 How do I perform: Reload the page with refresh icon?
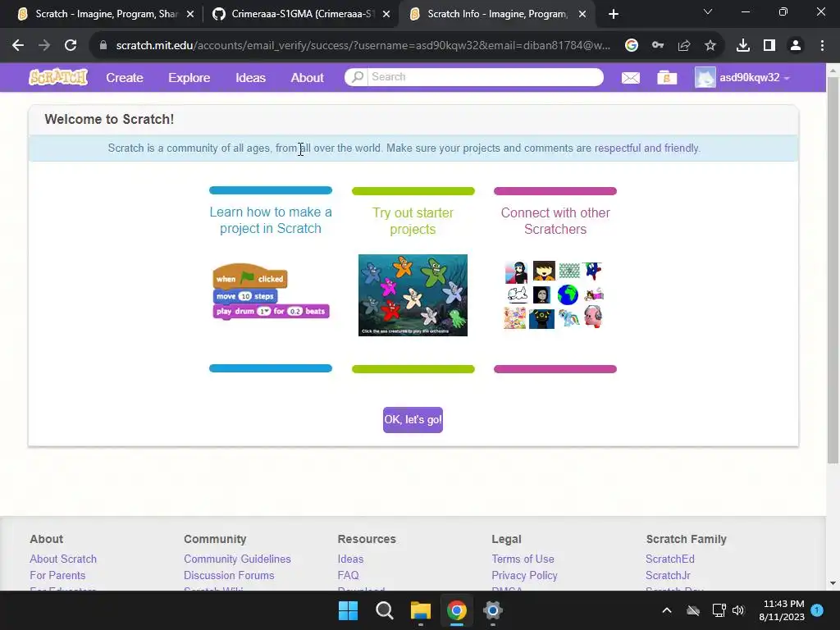click(71, 46)
